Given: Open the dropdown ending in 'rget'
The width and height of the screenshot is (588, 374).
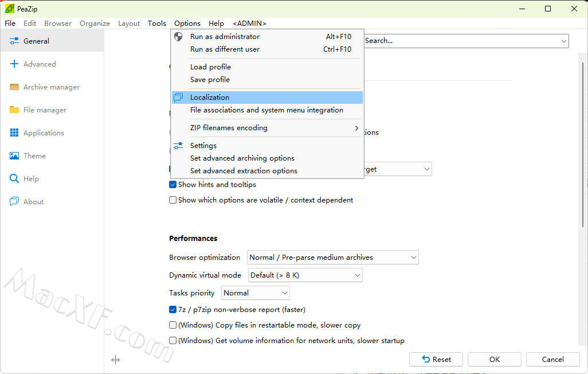Looking at the screenshot, I should [398, 169].
